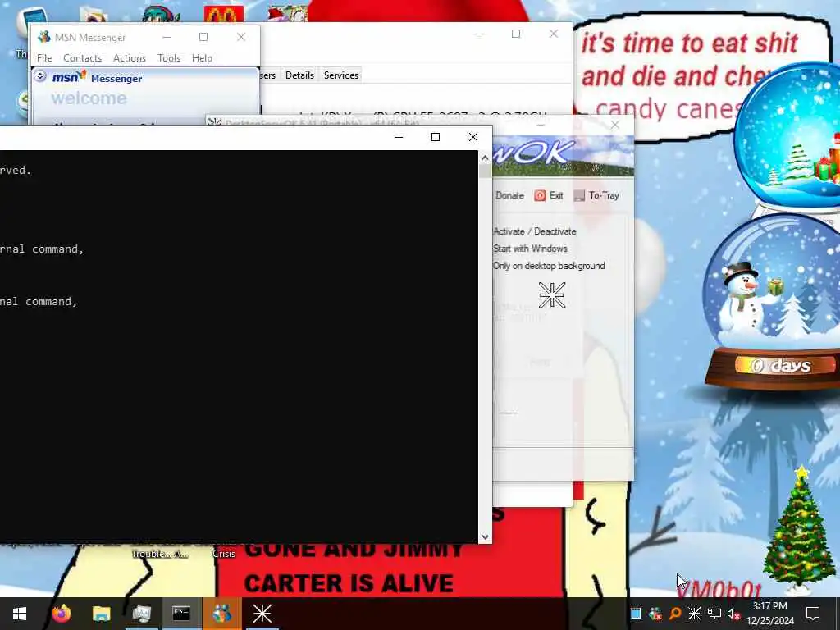Open File menu in MSN Messenger
This screenshot has width=840, height=630.
(x=44, y=58)
